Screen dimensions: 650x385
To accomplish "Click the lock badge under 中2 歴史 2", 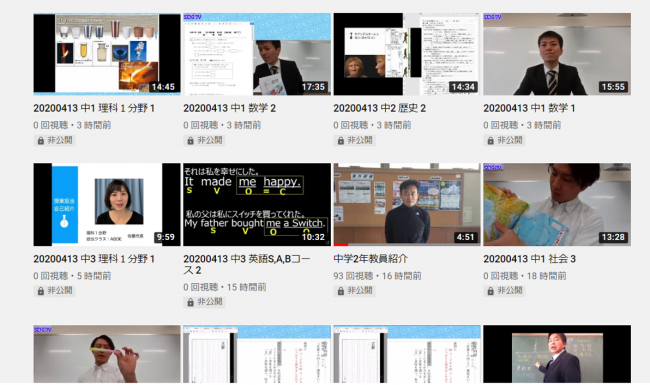I will pyautogui.click(x=354, y=140).
